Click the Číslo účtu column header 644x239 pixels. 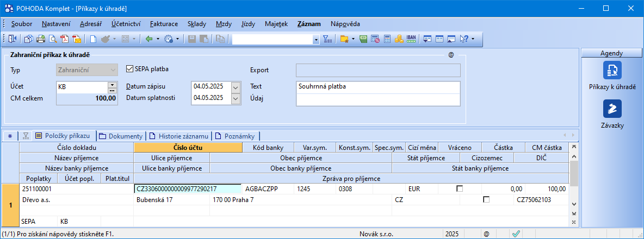(x=188, y=148)
